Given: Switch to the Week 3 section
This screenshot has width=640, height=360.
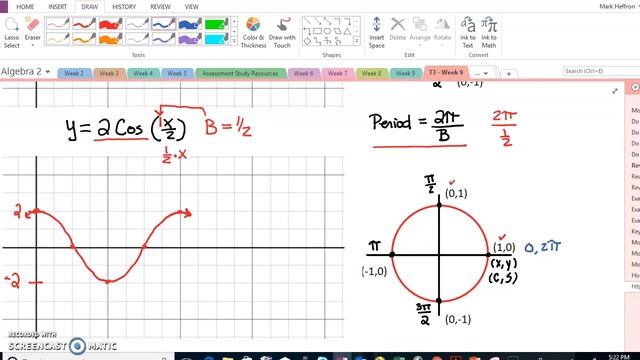Looking at the screenshot, I should [x=109, y=73].
